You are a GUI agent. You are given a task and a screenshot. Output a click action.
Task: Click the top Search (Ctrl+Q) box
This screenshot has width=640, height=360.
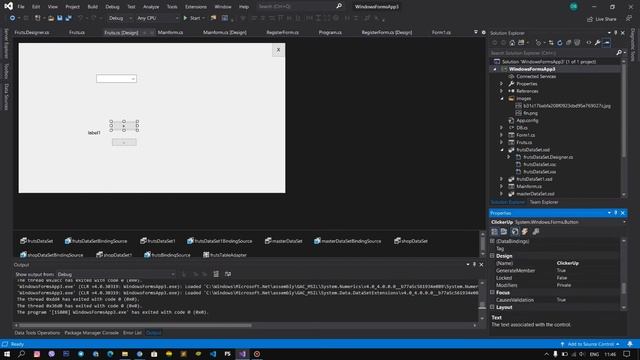pos(300,6)
